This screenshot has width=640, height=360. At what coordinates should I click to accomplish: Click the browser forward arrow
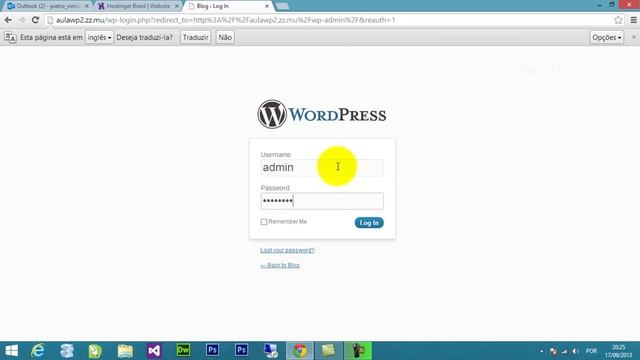point(22,20)
